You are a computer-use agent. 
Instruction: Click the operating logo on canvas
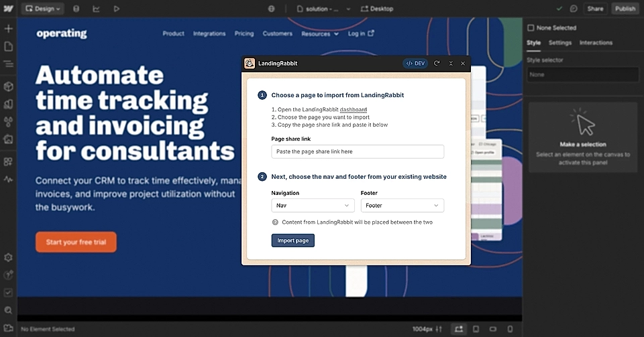click(x=62, y=33)
